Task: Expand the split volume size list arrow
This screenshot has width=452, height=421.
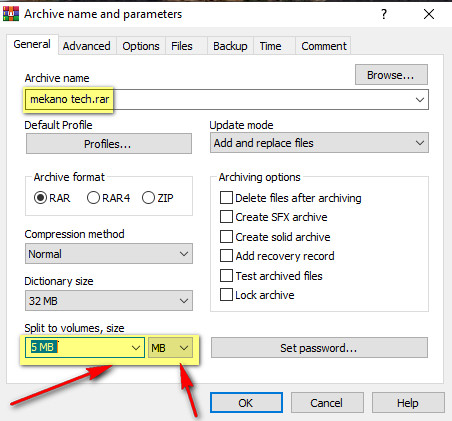Action: (x=136, y=348)
